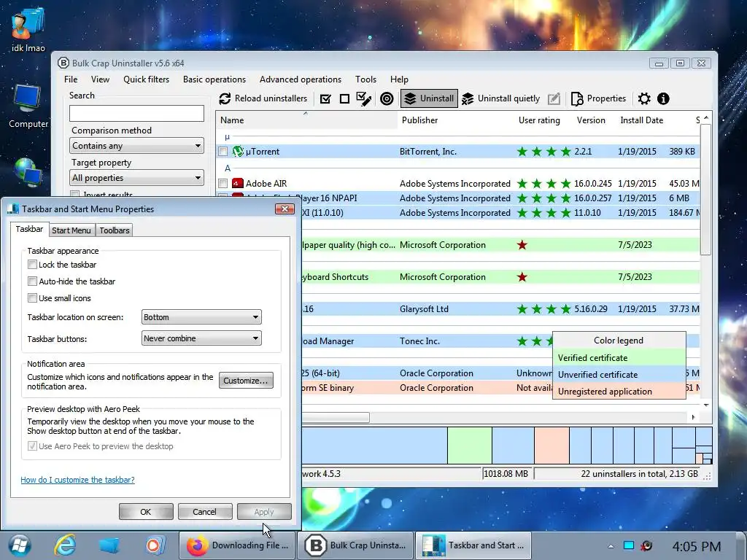The image size is (747, 560).
Task: Sort by the Name column header
Action: pyautogui.click(x=306, y=120)
